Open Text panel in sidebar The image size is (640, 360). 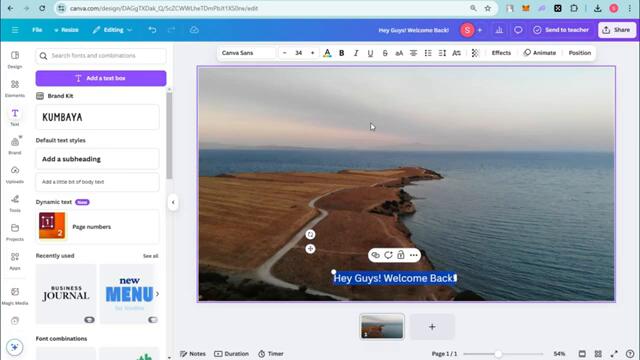(15, 117)
